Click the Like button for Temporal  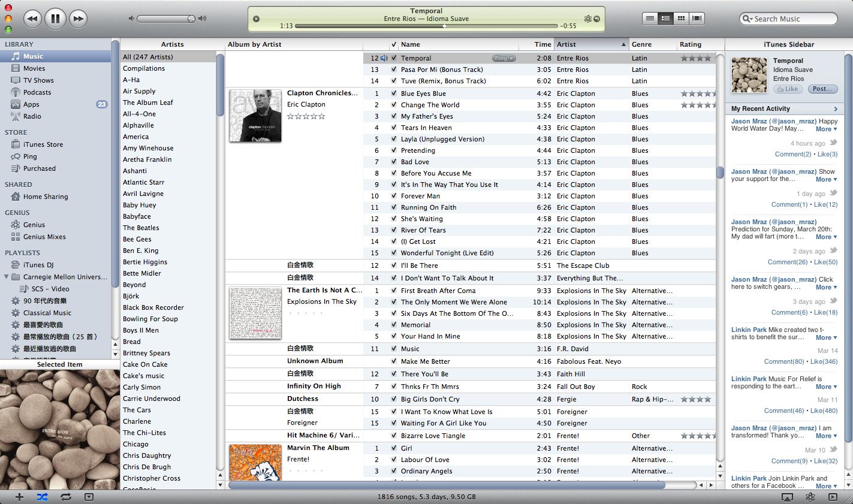click(788, 89)
